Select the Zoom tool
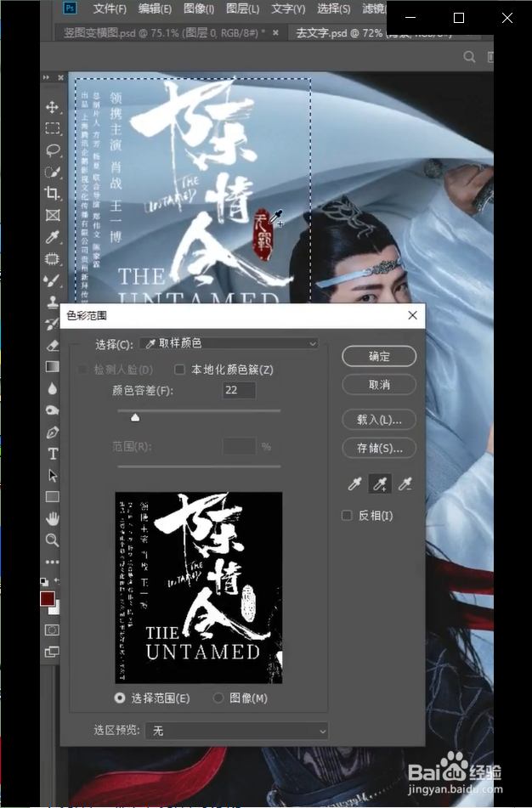Screen dimensions: 532x808 tap(52, 540)
